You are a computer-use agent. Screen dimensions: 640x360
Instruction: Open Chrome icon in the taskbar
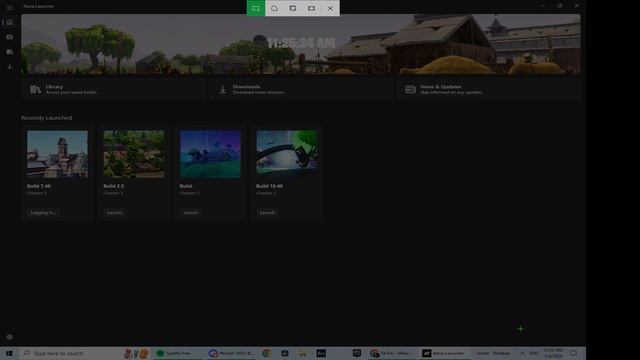[x=267, y=353]
